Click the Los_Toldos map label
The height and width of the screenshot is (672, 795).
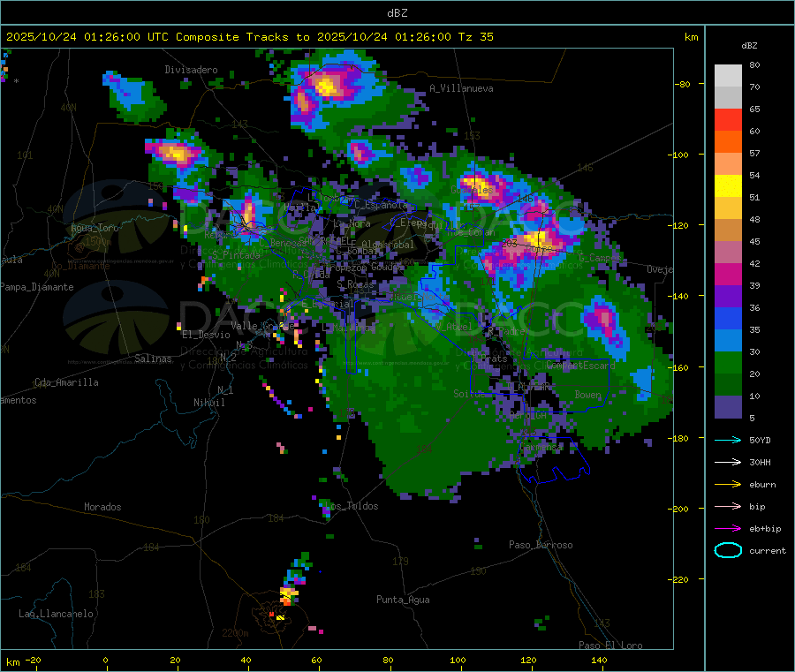click(352, 506)
